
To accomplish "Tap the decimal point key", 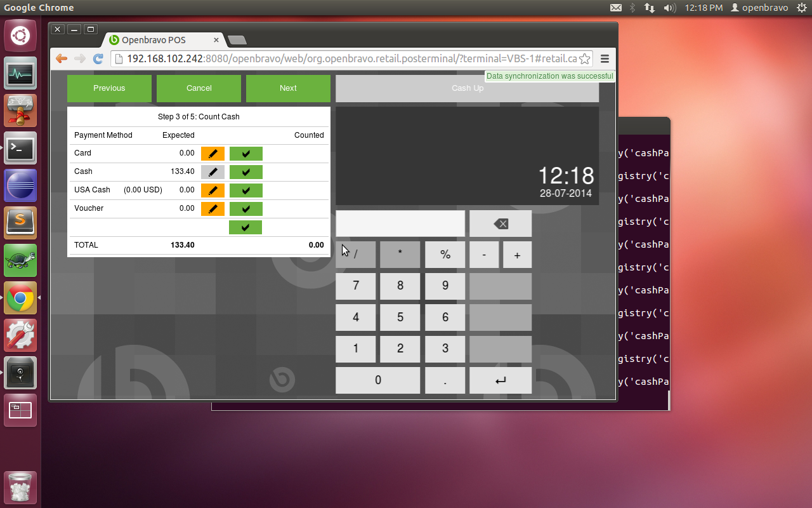I will (445, 380).
